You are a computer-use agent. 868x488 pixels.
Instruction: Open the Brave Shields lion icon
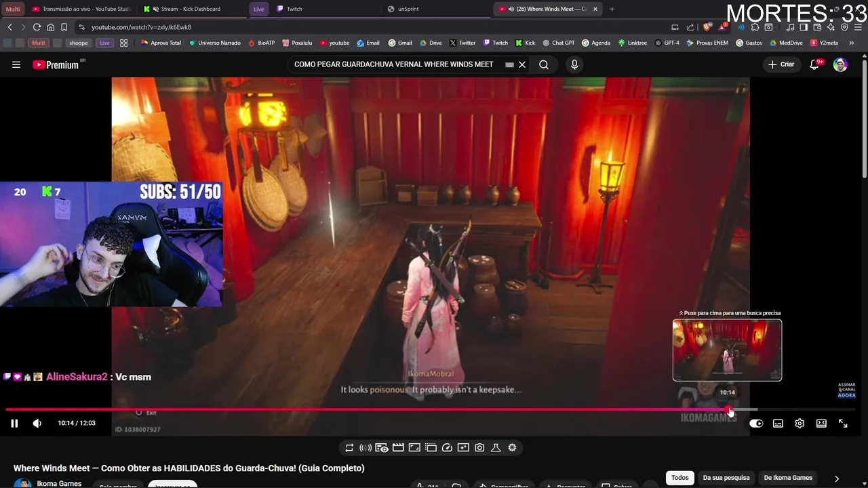click(707, 27)
